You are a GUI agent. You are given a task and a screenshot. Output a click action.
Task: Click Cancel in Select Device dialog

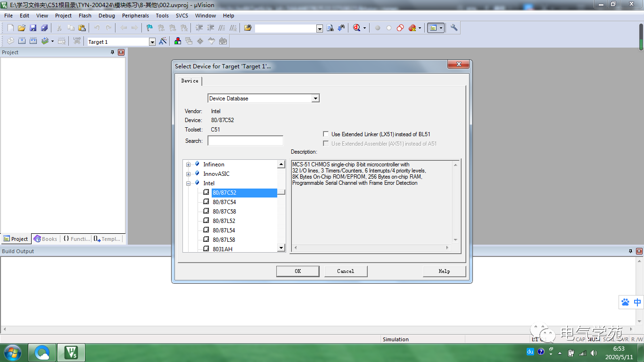pos(346,271)
